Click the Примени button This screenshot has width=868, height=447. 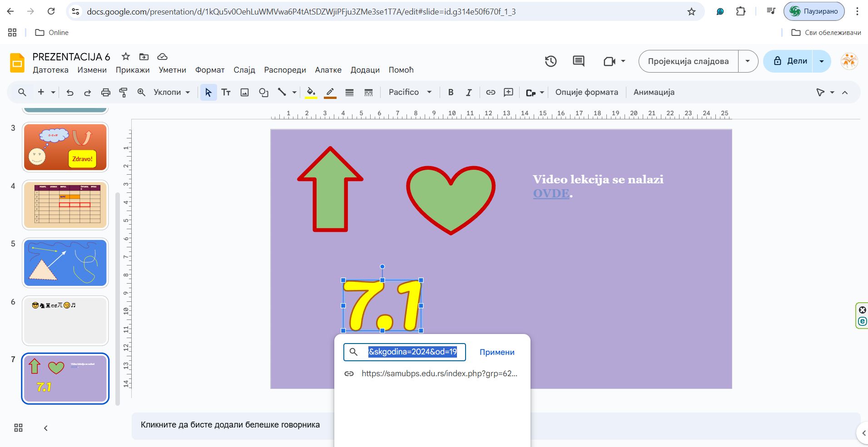(x=497, y=352)
